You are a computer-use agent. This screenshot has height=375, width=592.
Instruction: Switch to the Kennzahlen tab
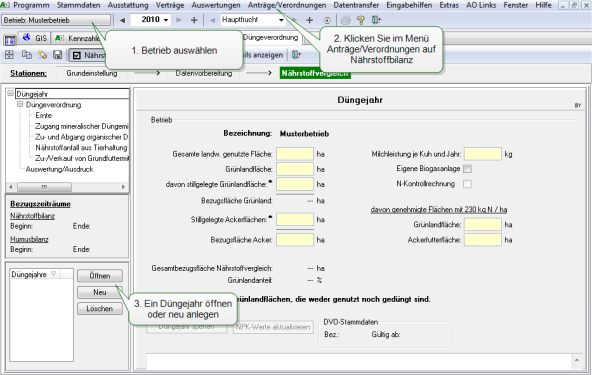[77, 38]
